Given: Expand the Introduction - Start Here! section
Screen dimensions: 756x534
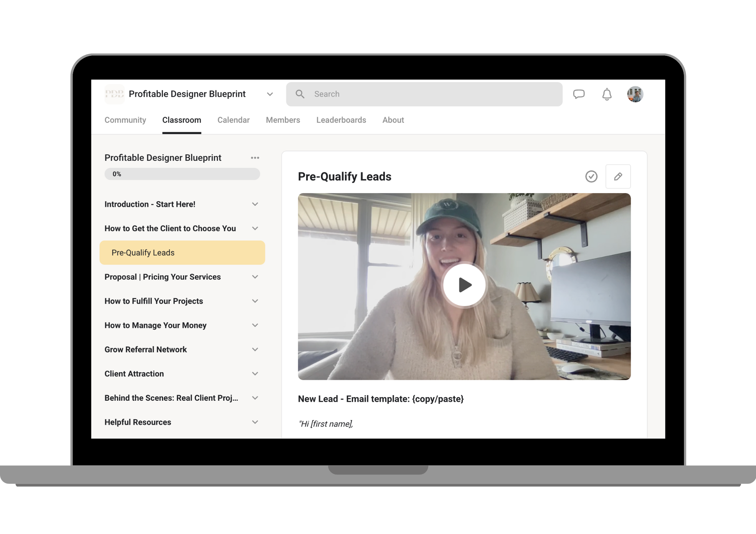Looking at the screenshot, I should (150, 204).
